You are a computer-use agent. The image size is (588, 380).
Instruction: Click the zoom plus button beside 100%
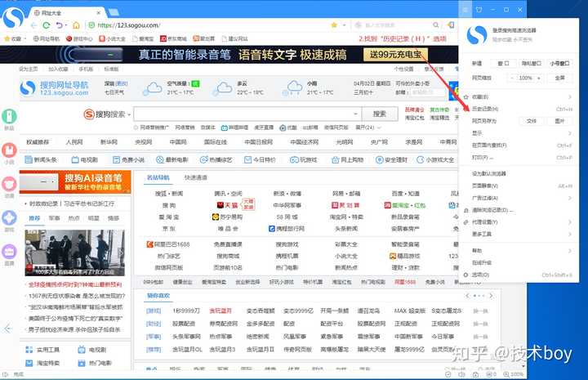539,78
